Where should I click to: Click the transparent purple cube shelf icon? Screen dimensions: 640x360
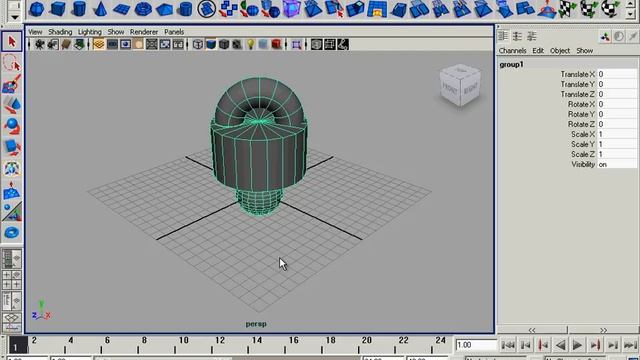(x=291, y=9)
